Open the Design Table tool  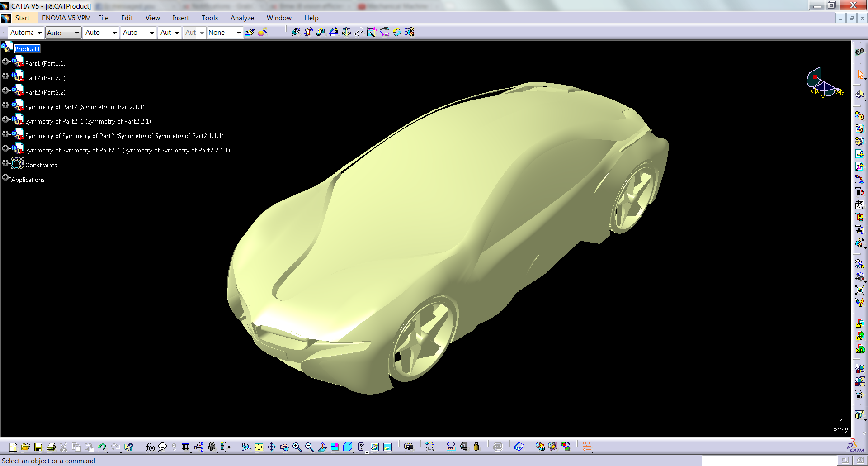tap(185, 447)
